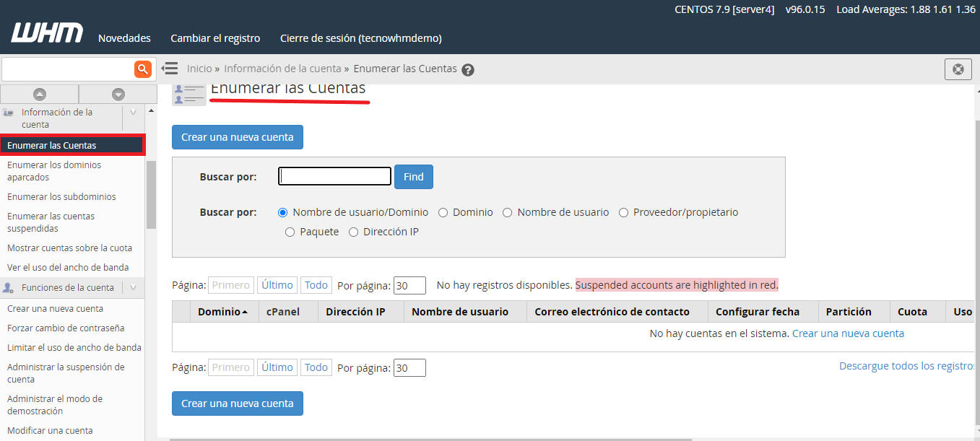Click the sidebar vertical scrollbar
980x441 pixels.
coord(151,195)
